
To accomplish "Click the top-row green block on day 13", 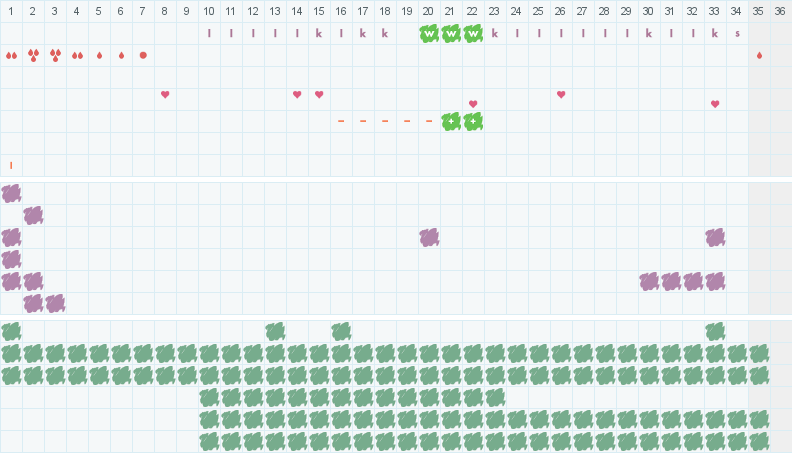I will click(x=275, y=331).
